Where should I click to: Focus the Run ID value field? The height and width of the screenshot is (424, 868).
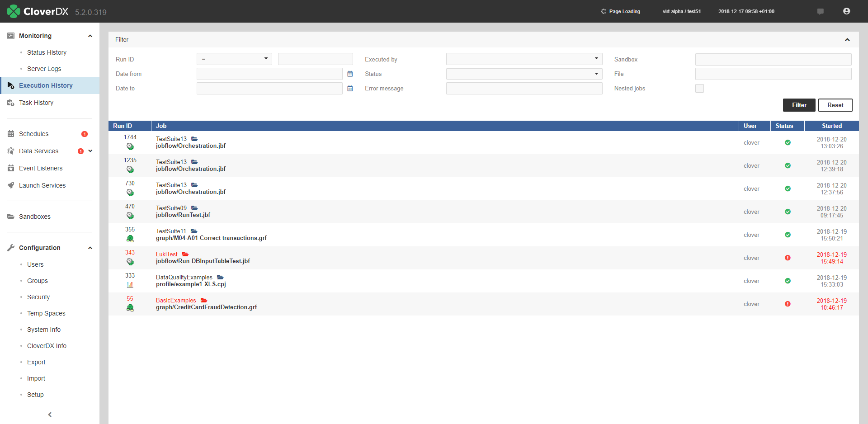[315, 59]
